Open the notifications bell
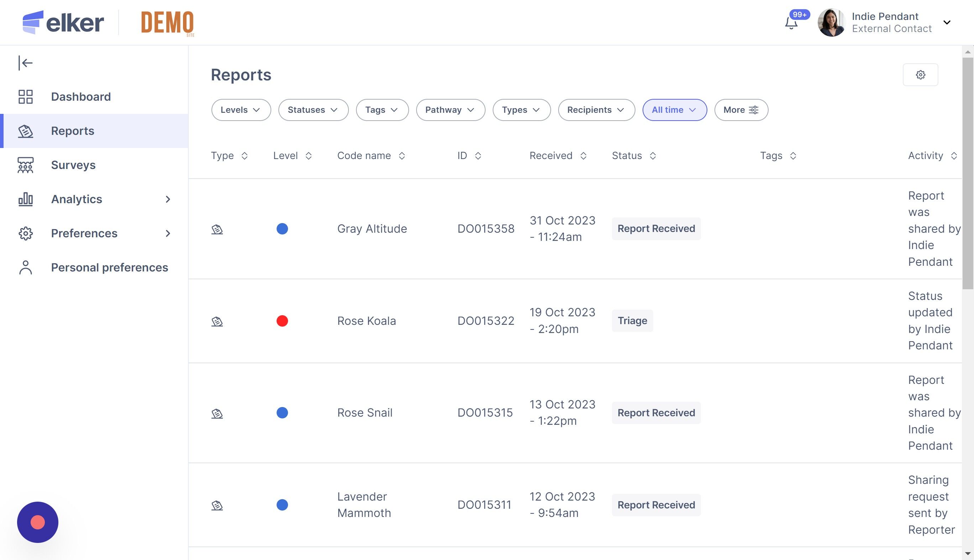This screenshot has width=974, height=560. click(x=791, y=23)
